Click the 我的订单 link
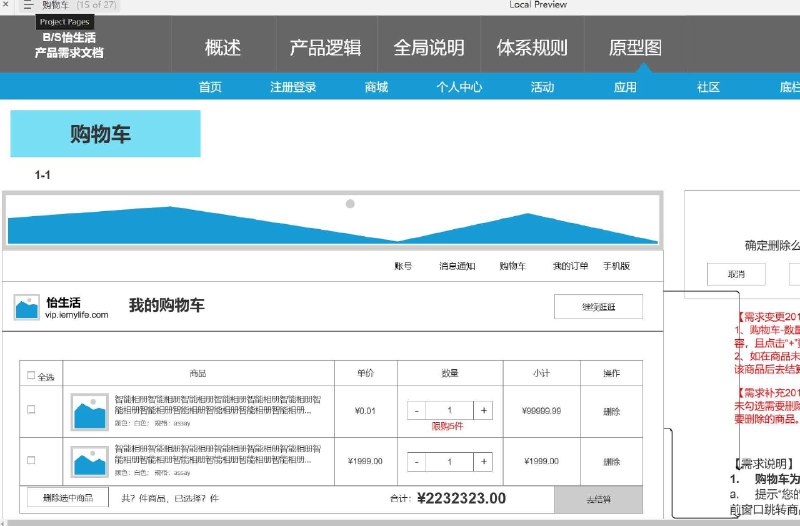 point(570,266)
